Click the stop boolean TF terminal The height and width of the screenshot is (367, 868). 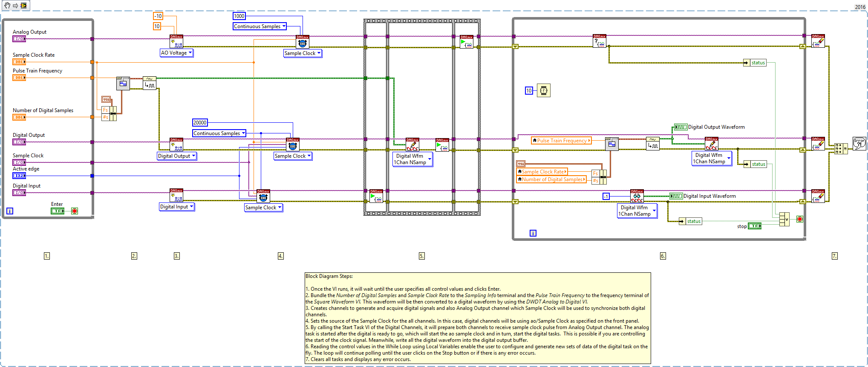[x=755, y=226]
